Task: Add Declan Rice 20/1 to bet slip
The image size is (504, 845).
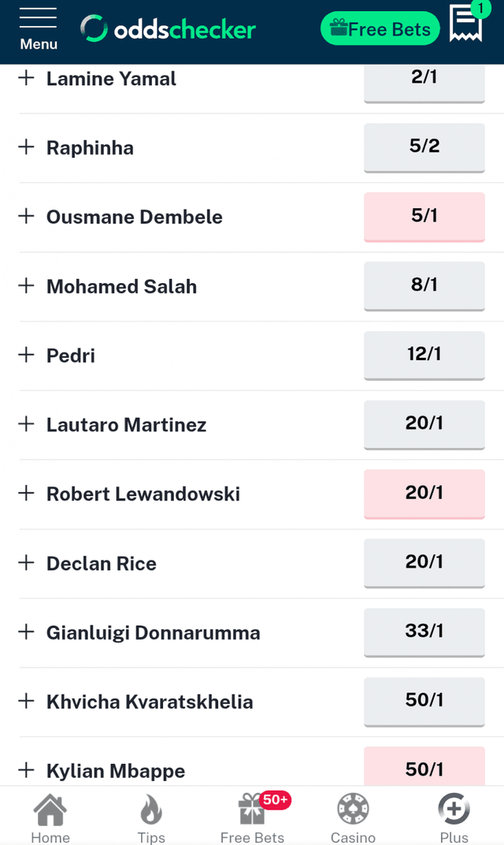Action: coord(424,562)
